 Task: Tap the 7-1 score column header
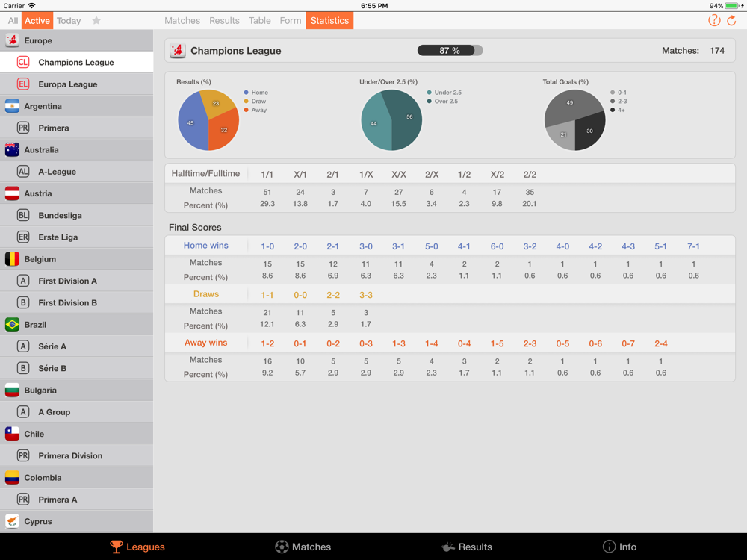coord(693,246)
